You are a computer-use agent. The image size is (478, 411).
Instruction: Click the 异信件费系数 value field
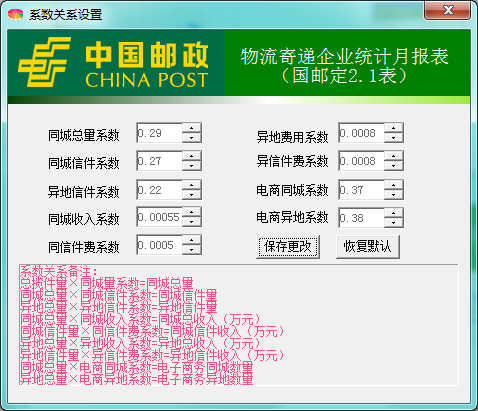361,161
